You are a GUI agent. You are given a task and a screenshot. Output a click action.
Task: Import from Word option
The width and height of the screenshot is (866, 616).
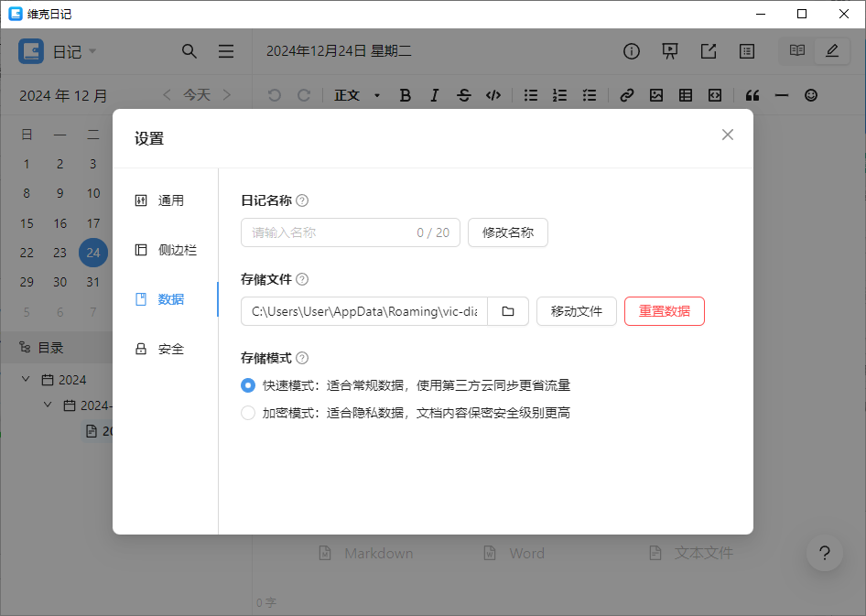[514, 553]
